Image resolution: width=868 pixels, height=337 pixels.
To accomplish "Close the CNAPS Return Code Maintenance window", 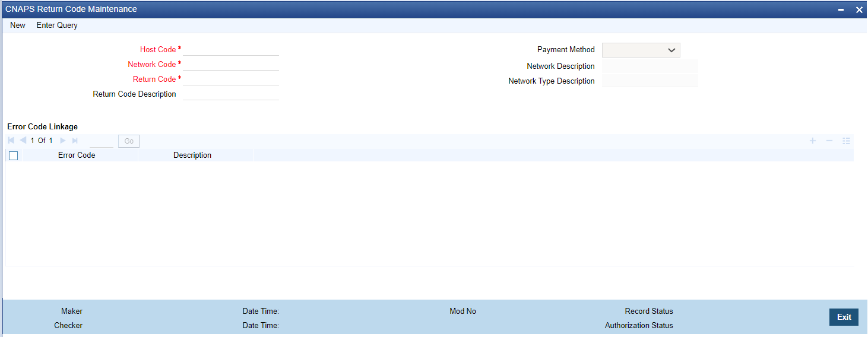I will (x=859, y=10).
